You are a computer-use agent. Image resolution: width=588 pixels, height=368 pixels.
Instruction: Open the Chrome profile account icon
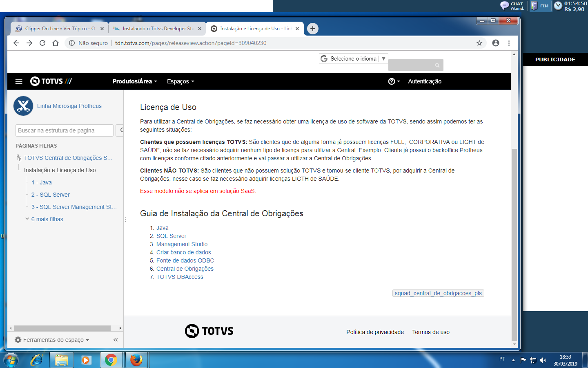[x=496, y=43]
